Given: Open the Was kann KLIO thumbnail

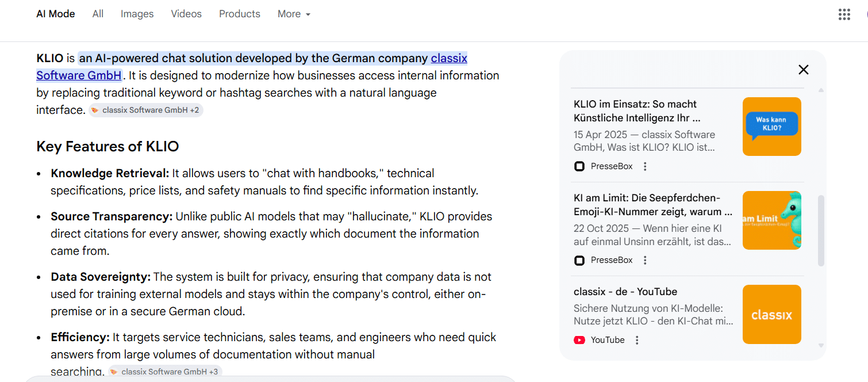Looking at the screenshot, I should point(771,127).
